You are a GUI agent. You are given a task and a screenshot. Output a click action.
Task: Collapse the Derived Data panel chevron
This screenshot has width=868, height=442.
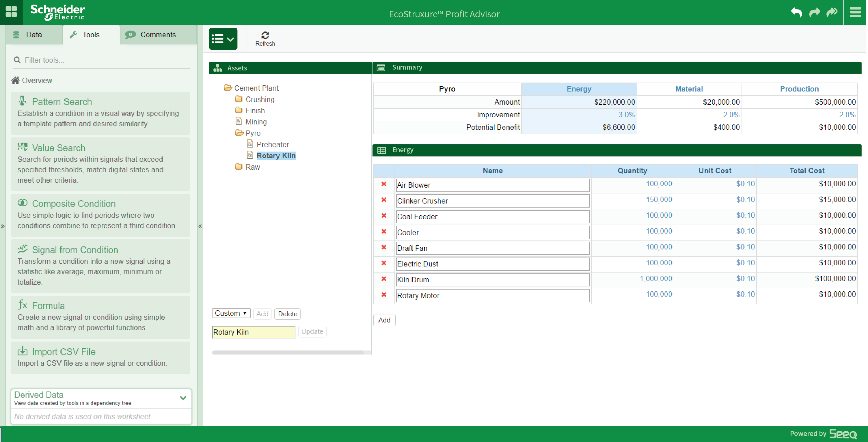[183, 398]
